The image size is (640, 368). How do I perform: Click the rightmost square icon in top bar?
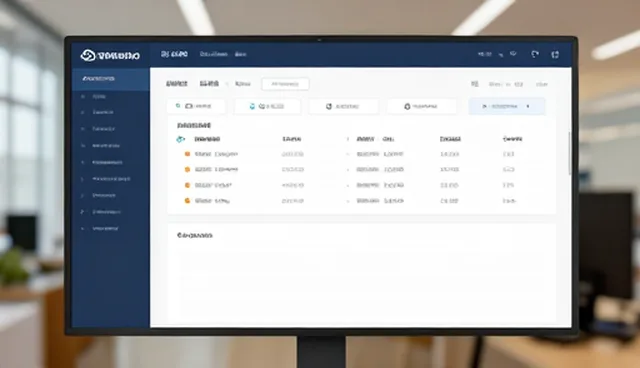555,54
